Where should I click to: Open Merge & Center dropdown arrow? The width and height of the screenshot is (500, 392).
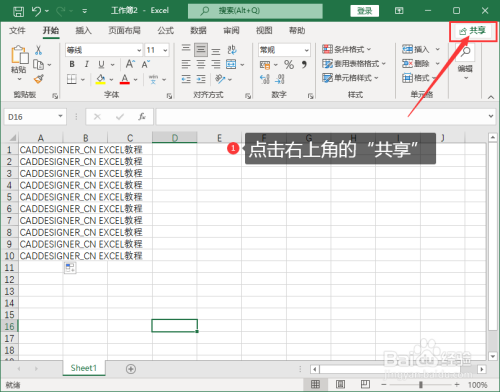point(242,64)
